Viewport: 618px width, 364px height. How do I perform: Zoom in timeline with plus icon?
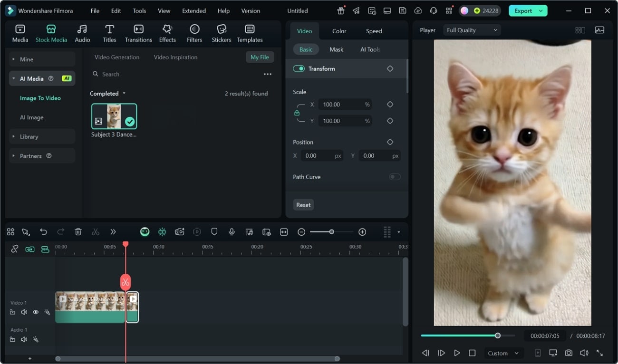click(362, 232)
